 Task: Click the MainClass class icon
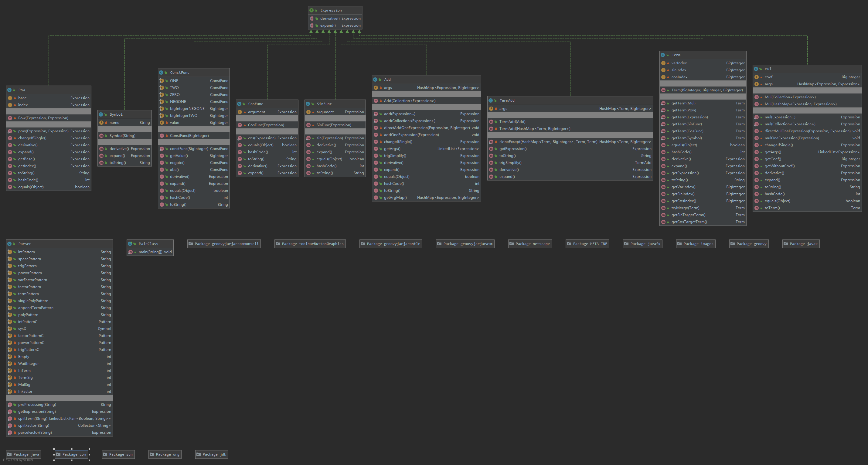(x=130, y=244)
